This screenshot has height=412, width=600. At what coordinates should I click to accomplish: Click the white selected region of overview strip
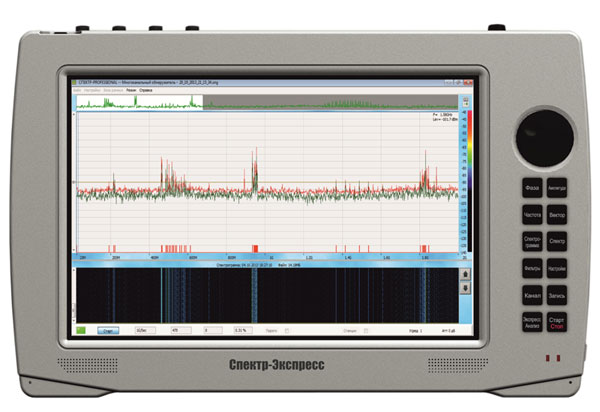pos(139,102)
